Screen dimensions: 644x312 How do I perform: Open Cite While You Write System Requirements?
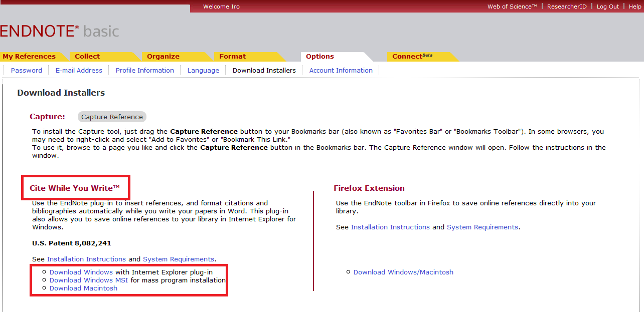coord(179,259)
